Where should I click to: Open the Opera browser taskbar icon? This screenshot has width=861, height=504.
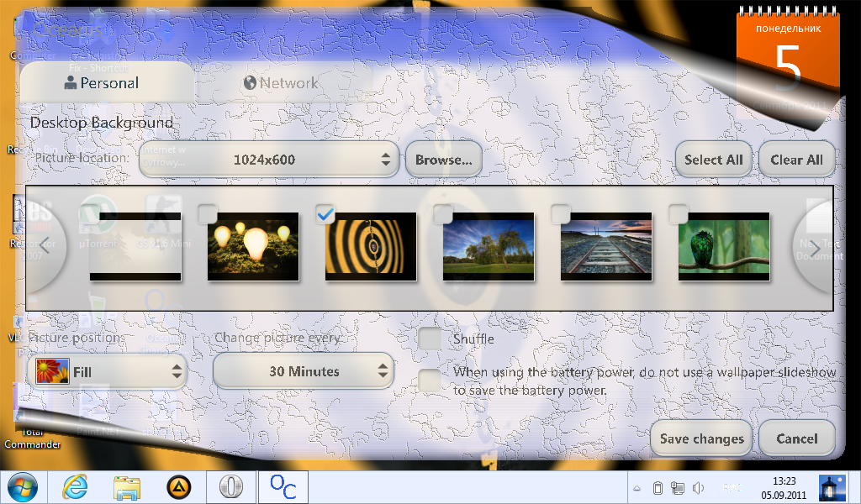coord(230,487)
